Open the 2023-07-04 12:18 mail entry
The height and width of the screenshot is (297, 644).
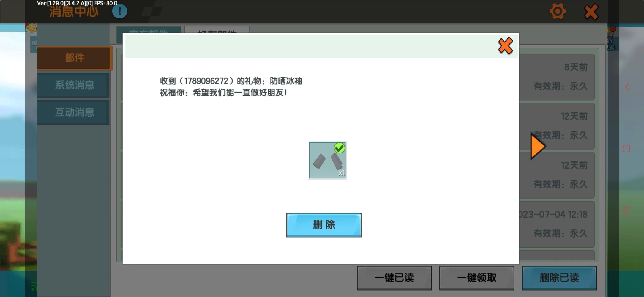click(x=559, y=224)
